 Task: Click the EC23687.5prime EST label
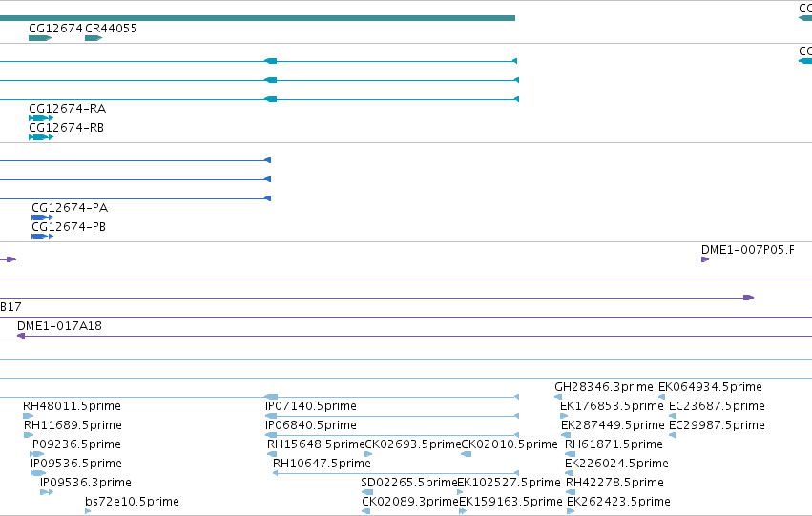[x=718, y=406]
